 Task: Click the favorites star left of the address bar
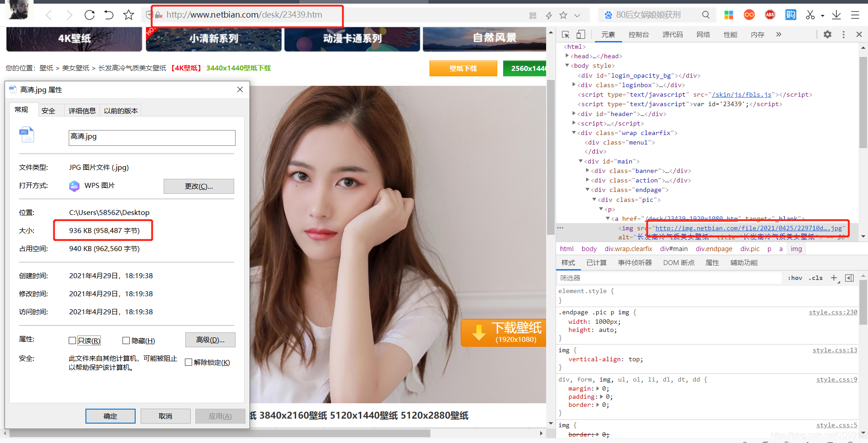pos(128,15)
